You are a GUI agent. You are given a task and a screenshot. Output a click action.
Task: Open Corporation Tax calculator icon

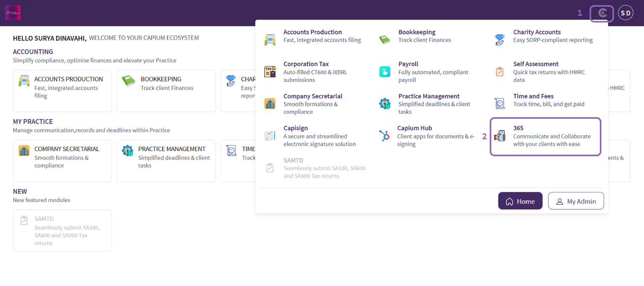click(270, 71)
